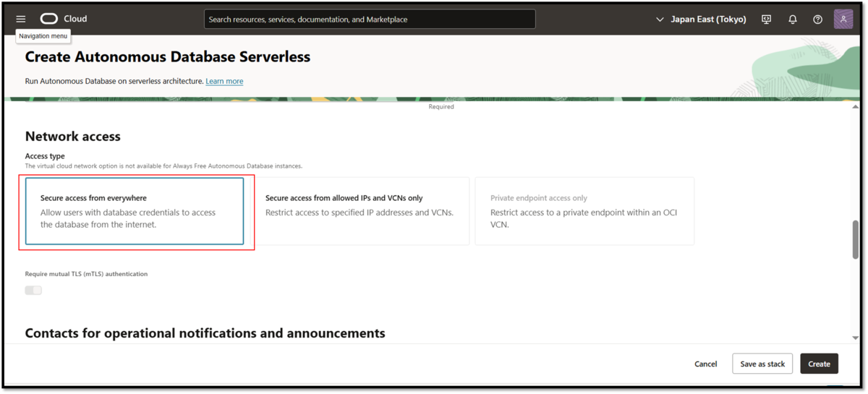The width and height of the screenshot is (868, 394).
Task: Click Save as stack button
Action: [x=762, y=364]
